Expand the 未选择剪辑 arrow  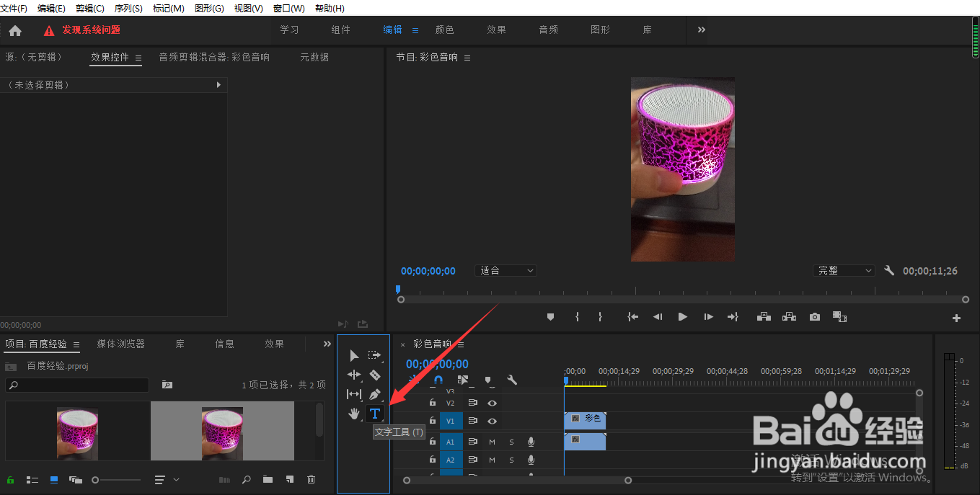(218, 85)
